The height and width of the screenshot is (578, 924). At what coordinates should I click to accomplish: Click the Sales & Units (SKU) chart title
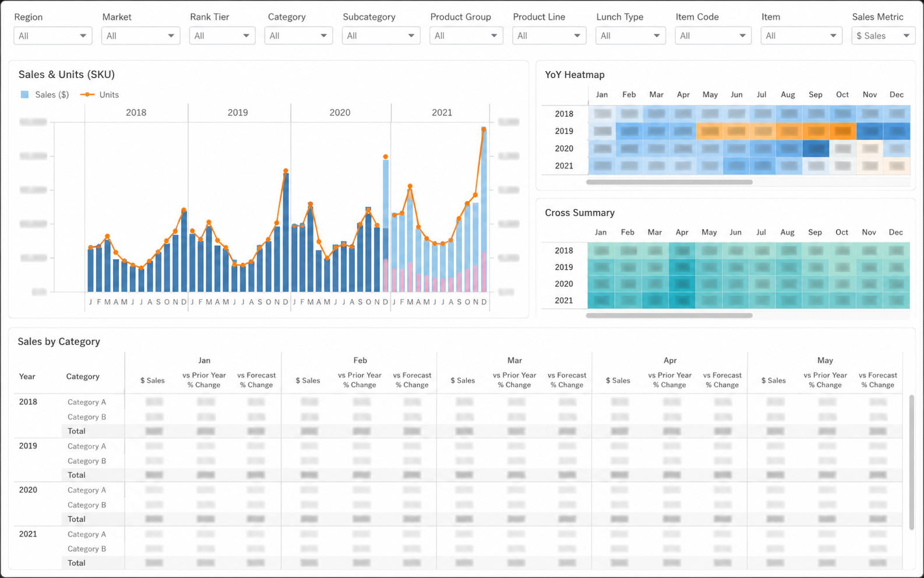click(x=66, y=75)
